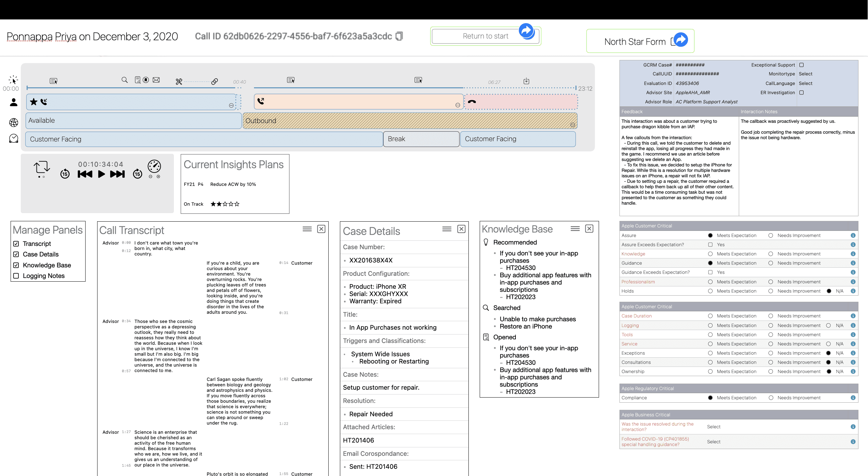Image resolution: width=868 pixels, height=476 pixels.
Task: Copy the Call ID with the copy icon
Action: tap(399, 36)
